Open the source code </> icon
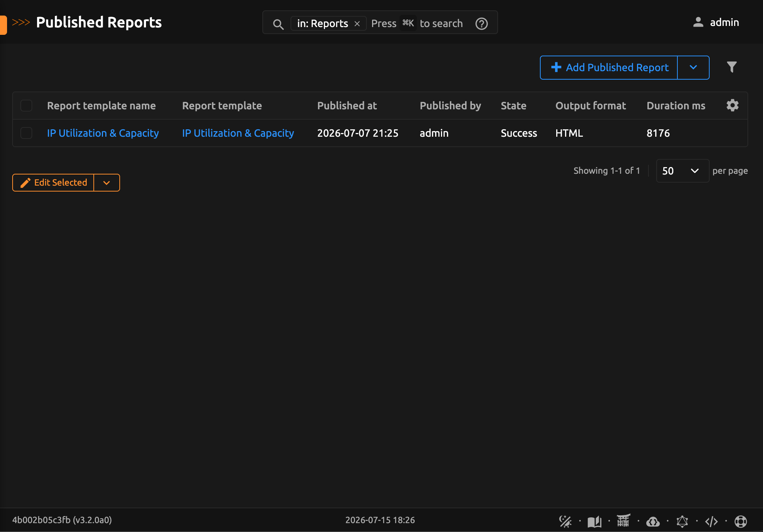The height and width of the screenshot is (532, 763). click(711, 521)
